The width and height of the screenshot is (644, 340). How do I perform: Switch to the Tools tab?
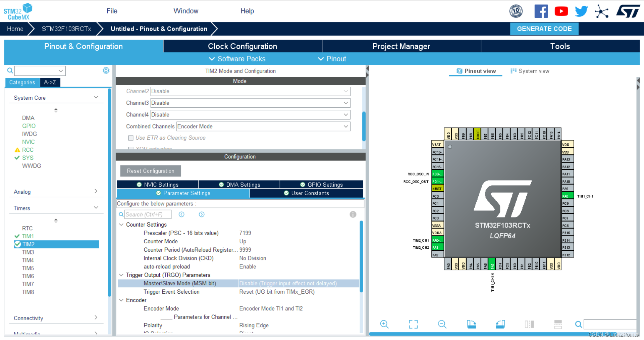pos(560,46)
